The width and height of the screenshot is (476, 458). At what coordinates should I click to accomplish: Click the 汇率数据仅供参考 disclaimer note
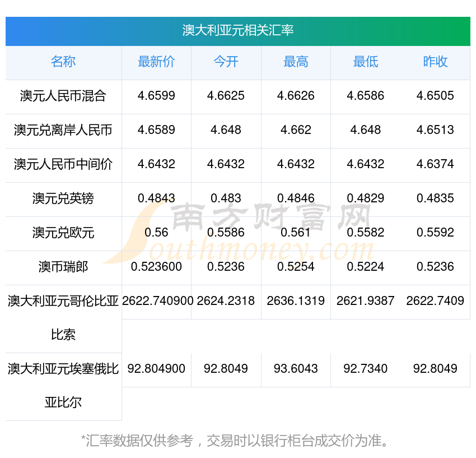tap(235, 441)
